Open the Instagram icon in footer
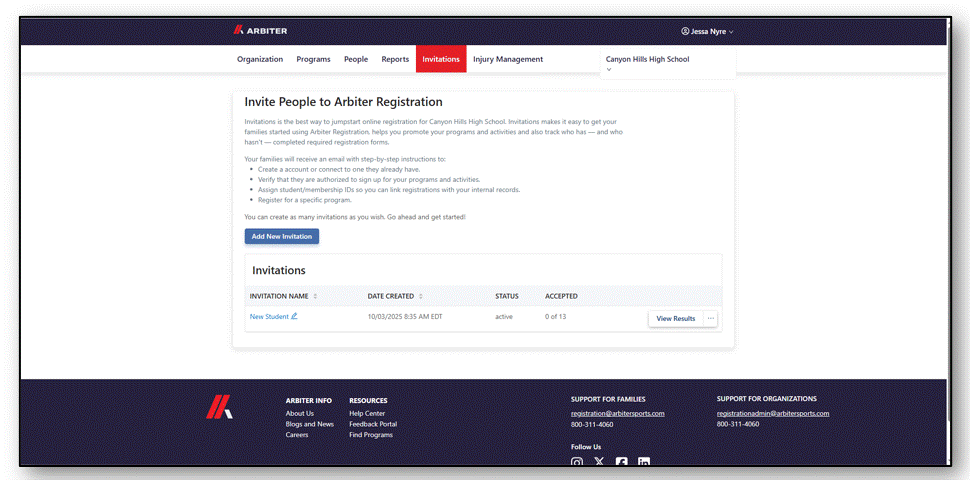Image resolution: width=970 pixels, height=480 pixels. (x=577, y=461)
